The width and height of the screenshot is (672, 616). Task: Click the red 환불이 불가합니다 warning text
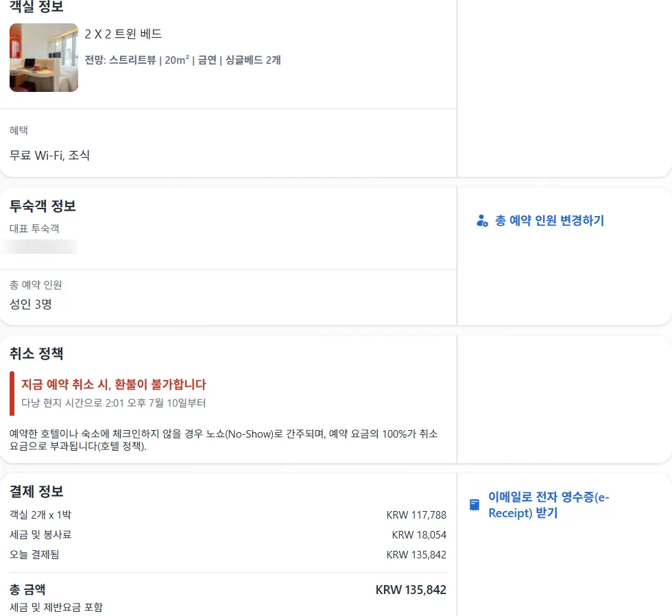point(114,384)
